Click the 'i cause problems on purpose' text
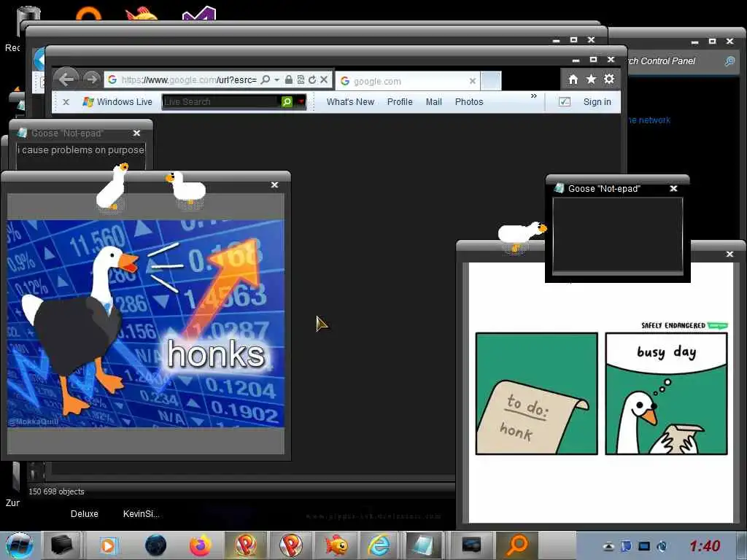Viewport: 747px width, 560px height. pyautogui.click(x=81, y=150)
